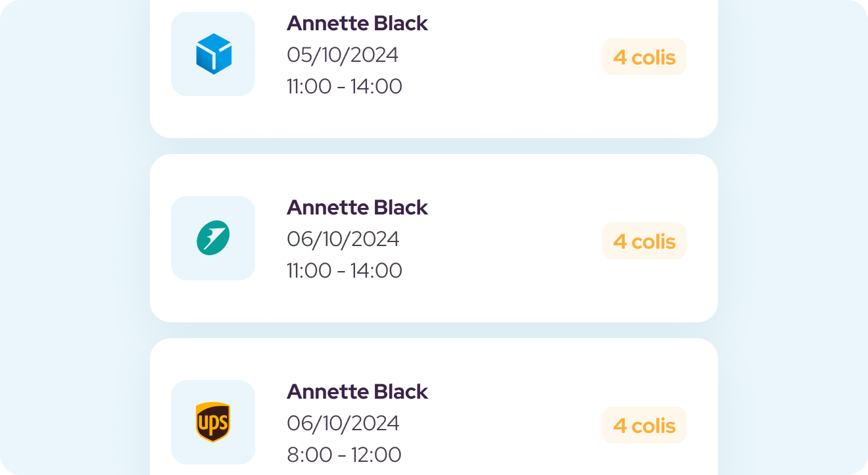The width and height of the screenshot is (868, 475).
Task: Click the 8:00 - 12:00 time slot
Action: pos(344,455)
